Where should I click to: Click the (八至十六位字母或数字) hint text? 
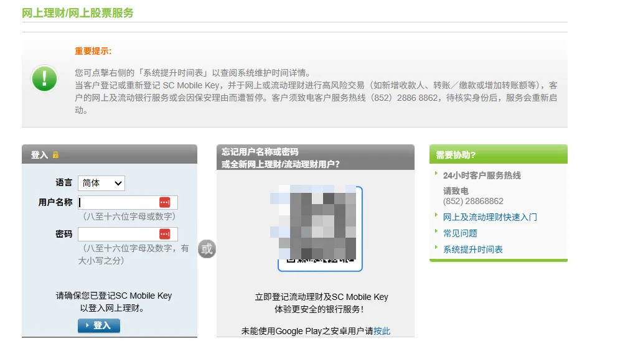(129, 217)
